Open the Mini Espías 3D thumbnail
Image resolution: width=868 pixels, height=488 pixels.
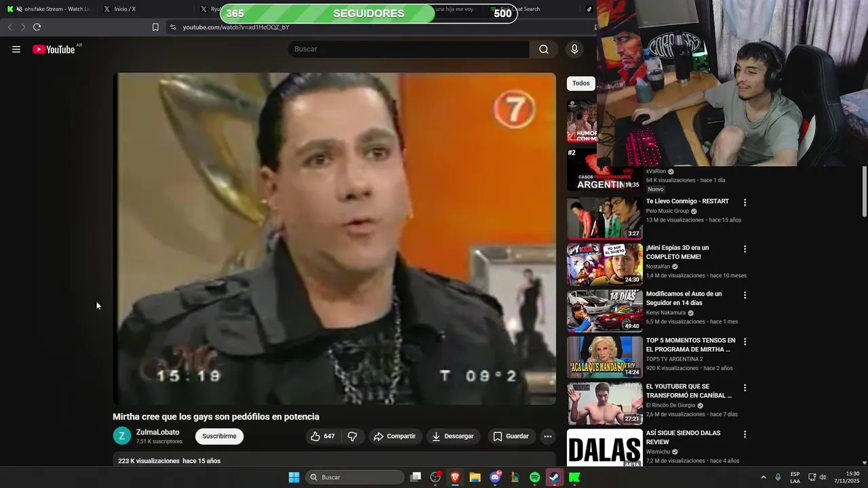pyautogui.click(x=604, y=264)
